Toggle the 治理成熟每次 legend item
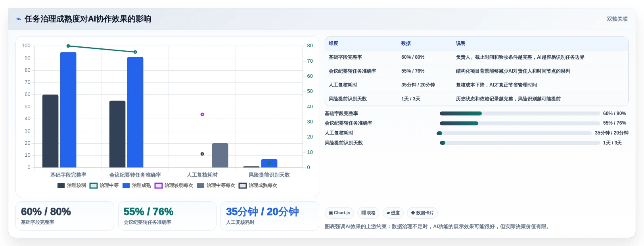This screenshot has height=246, width=644. click(258, 185)
